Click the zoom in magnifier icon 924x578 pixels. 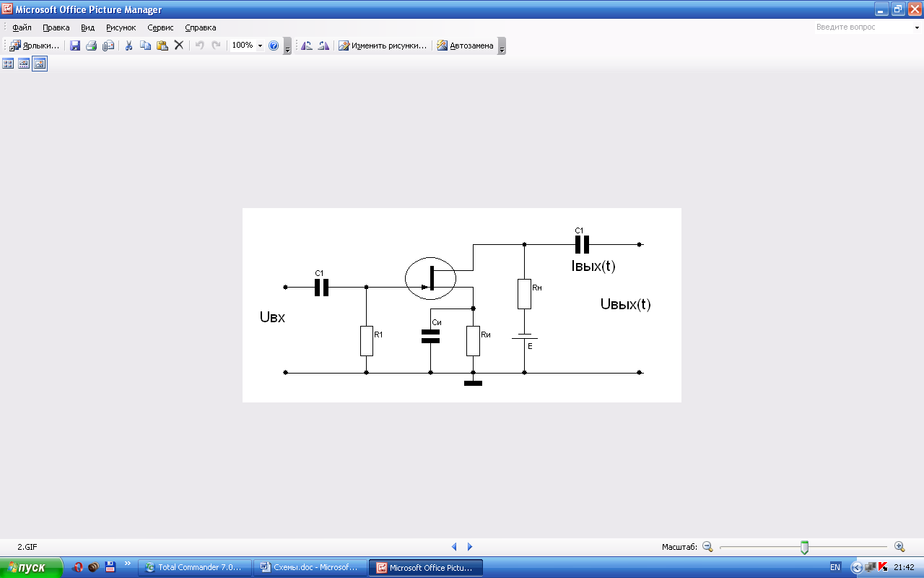click(899, 547)
